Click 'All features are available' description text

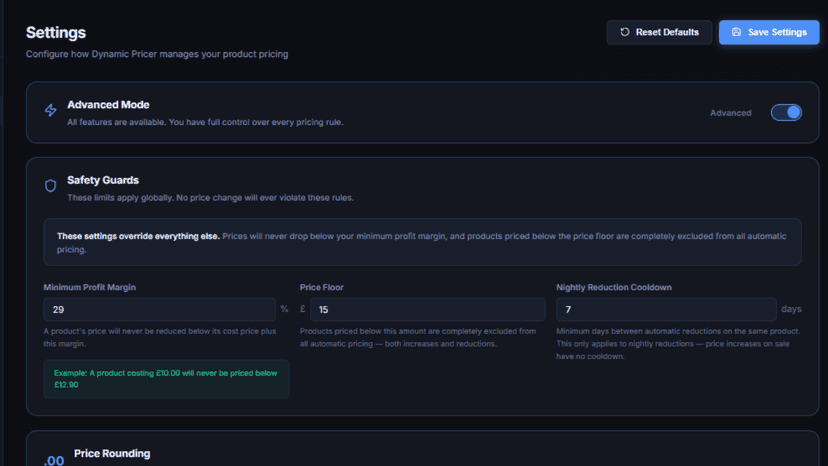(x=205, y=122)
